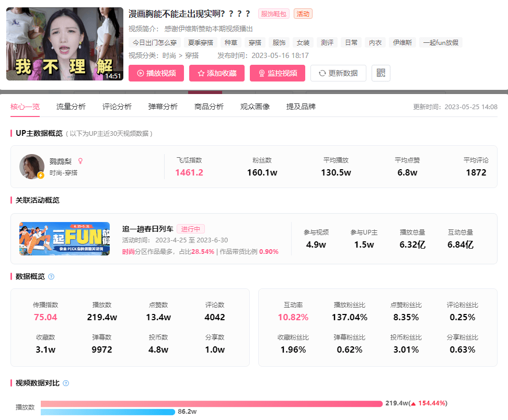Click the female gender icon next to 鹦鹉梨

[80, 161]
